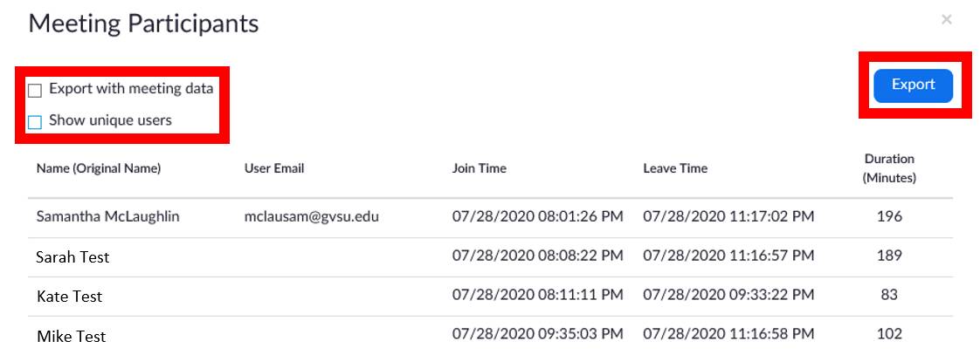Select the Kate Test participant name
Image resolution: width=980 pixels, height=355 pixels.
coord(69,297)
